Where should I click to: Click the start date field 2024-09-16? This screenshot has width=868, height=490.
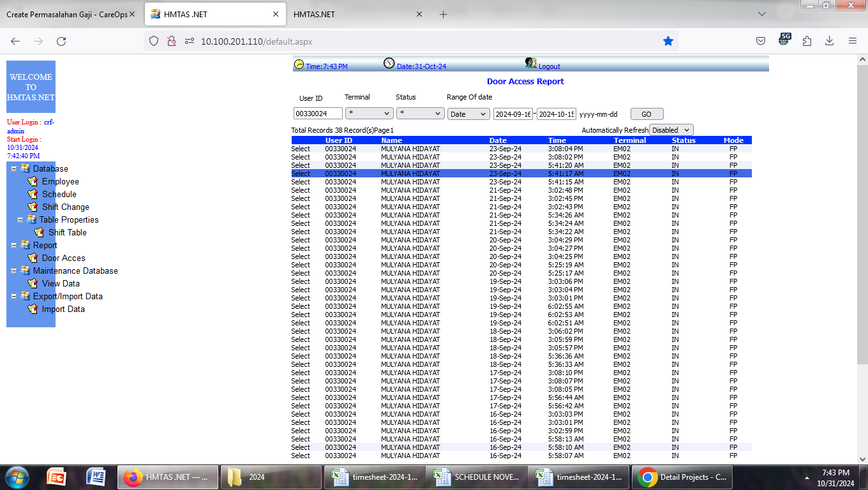[513, 114]
